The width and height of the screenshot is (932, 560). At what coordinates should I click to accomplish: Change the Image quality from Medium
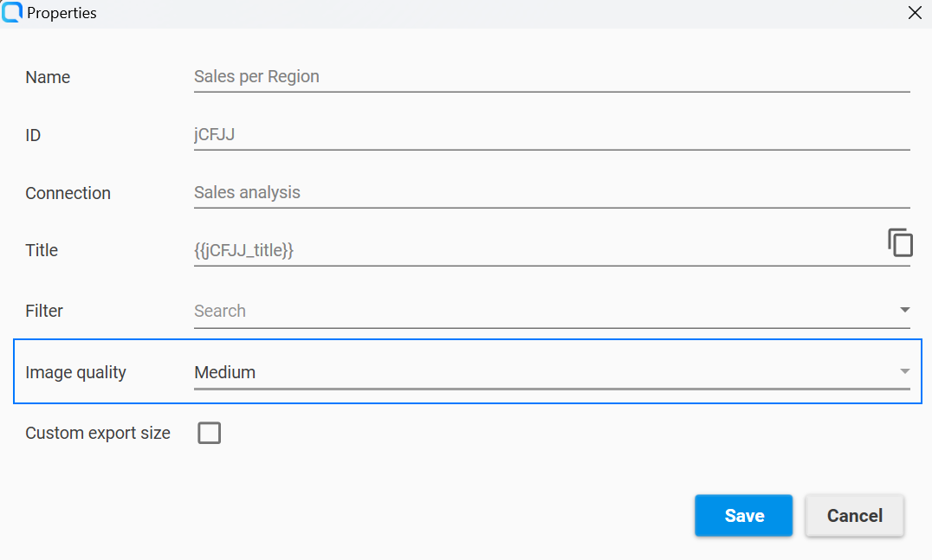pos(904,370)
